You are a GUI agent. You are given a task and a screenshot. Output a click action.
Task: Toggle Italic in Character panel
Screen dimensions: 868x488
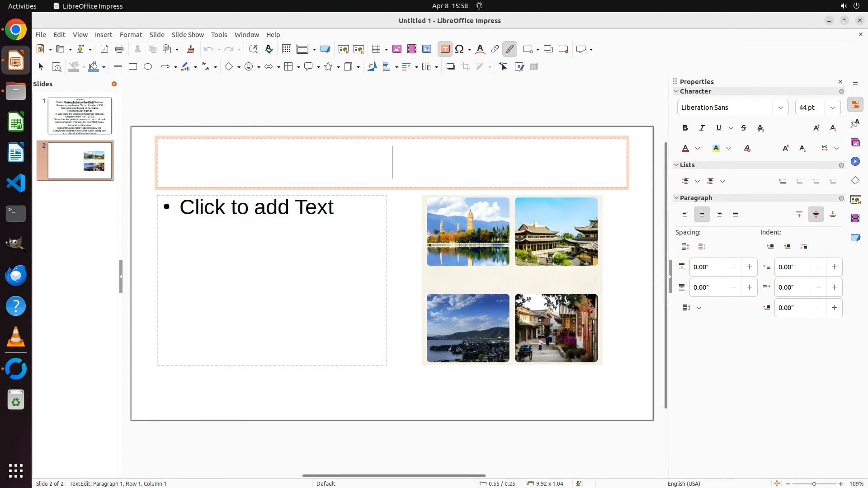(702, 128)
